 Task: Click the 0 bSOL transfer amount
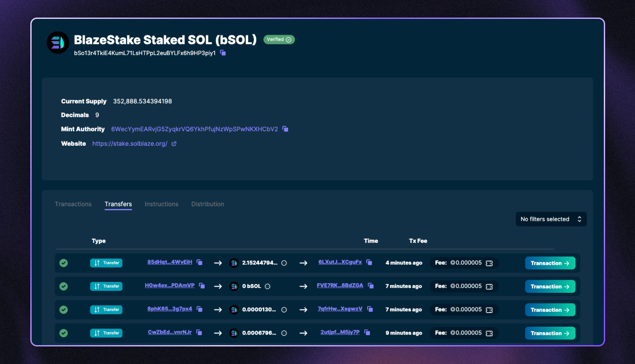(x=252, y=286)
